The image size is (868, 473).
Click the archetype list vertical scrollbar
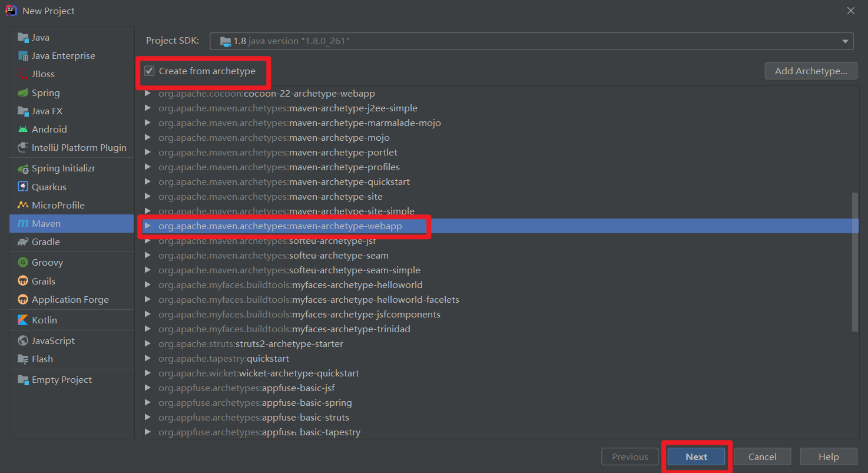[855, 263]
